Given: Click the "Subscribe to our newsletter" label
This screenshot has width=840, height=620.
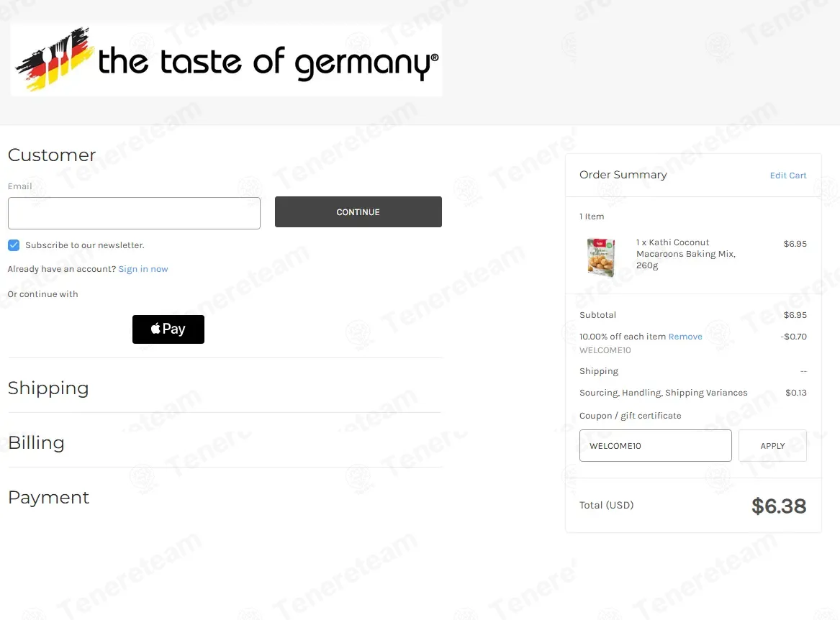Looking at the screenshot, I should tap(85, 245).
